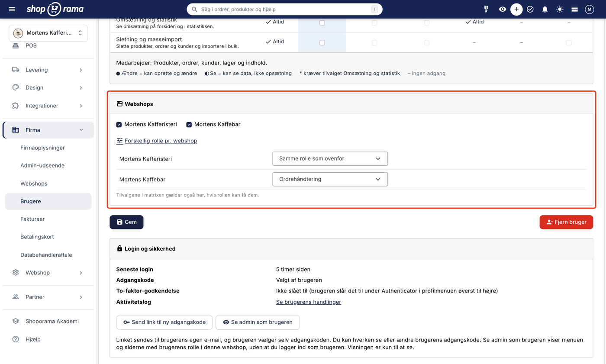This screenshot has width=606, height=364.
Task: Save changes with the Gem button
Action: click(x=126, y=222)
